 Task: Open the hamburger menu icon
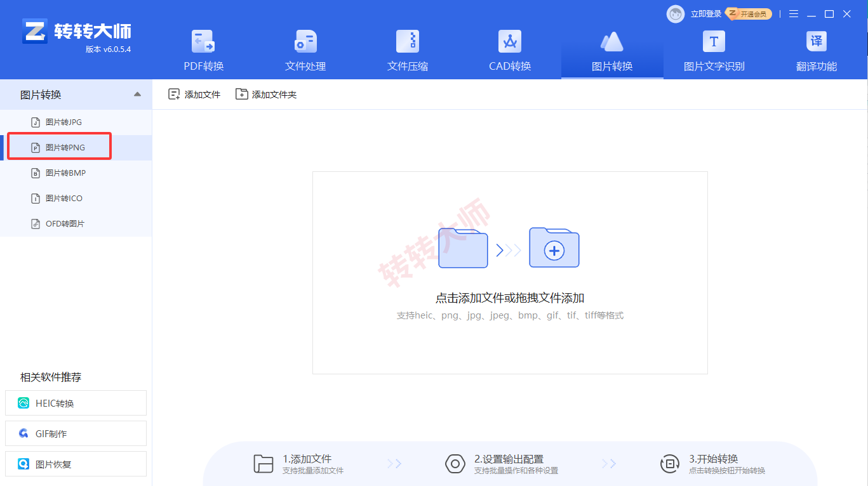794,14
